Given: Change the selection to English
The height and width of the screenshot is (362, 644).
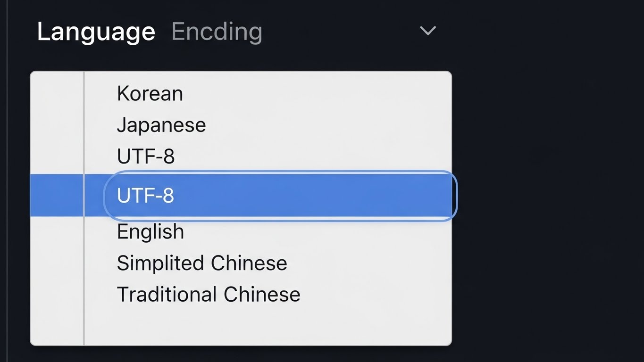Looking at the screenshot, I should 151,232.
